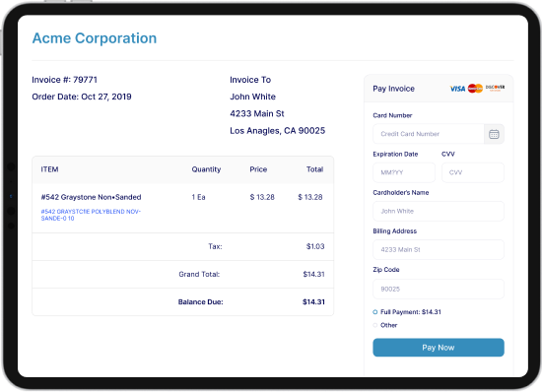
Task: Click the 'Card Number' field label
Action: point(392,115)
